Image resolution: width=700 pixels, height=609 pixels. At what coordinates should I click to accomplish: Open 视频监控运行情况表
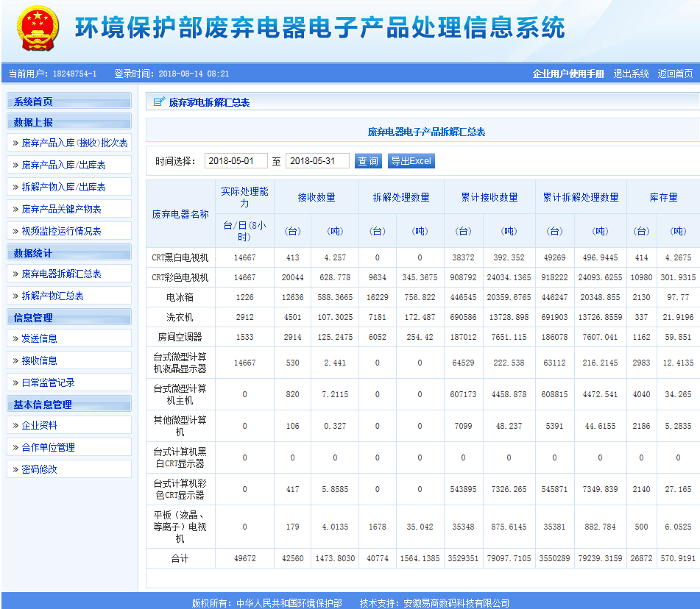click(x=61, y=231)
